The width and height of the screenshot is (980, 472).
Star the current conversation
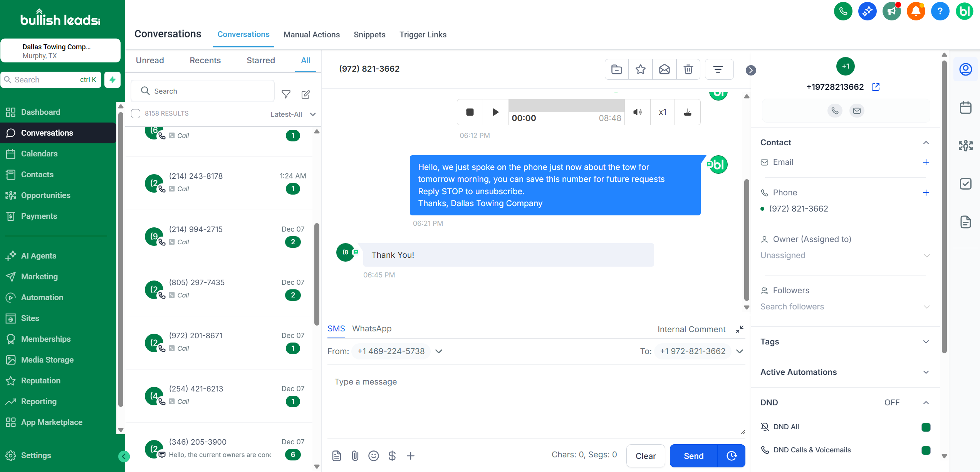[640, 69]
